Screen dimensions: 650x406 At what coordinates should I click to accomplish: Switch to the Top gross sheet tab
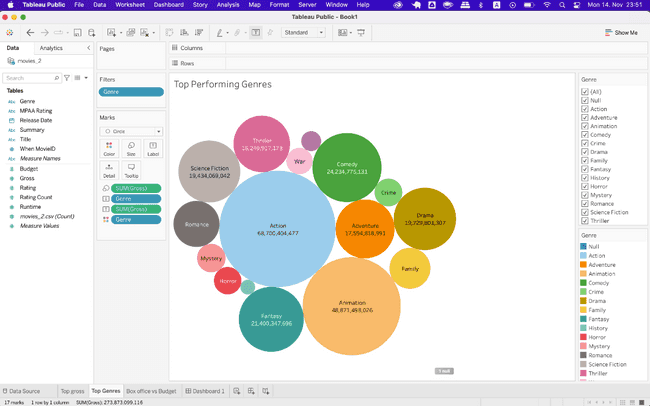[72, 391]
